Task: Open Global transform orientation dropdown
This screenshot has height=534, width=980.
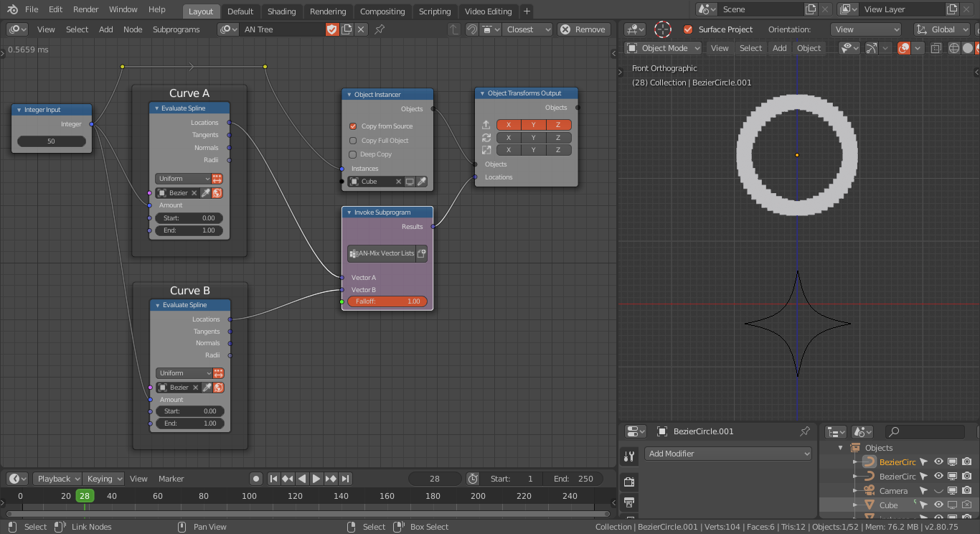Action: point(941,29)
